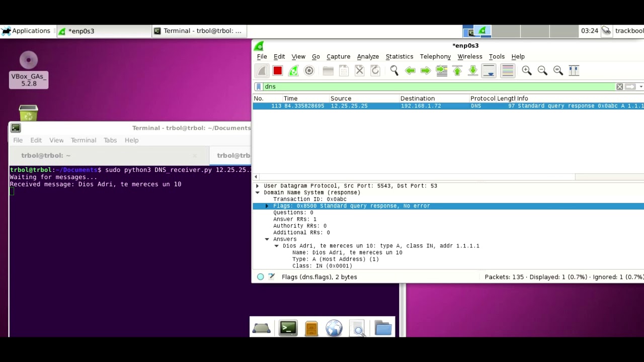Open the Go menu
This screenshot has height=362, width=644.
[316, 56]
